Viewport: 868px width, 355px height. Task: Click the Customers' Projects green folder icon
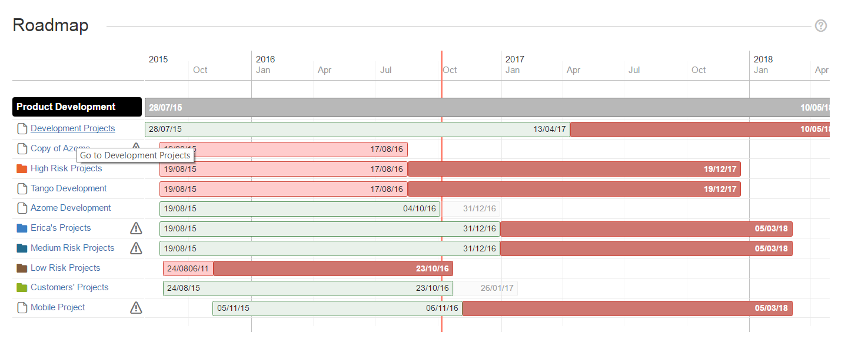click(22, 288)
